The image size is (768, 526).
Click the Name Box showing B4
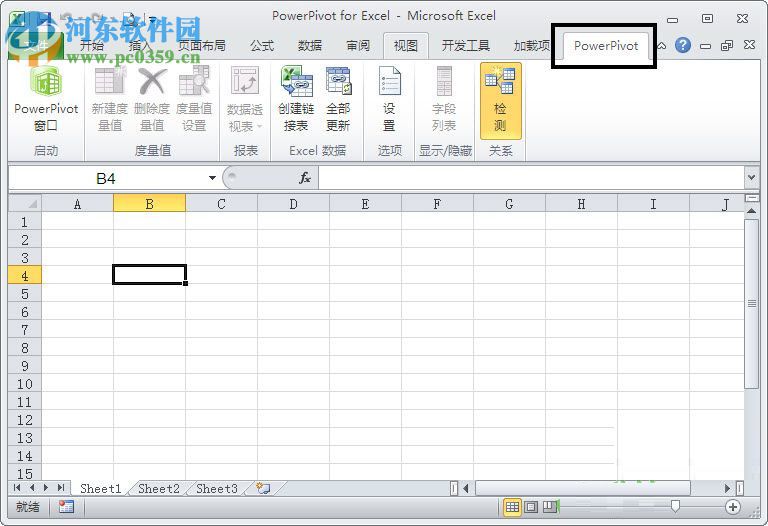[106, 178]
